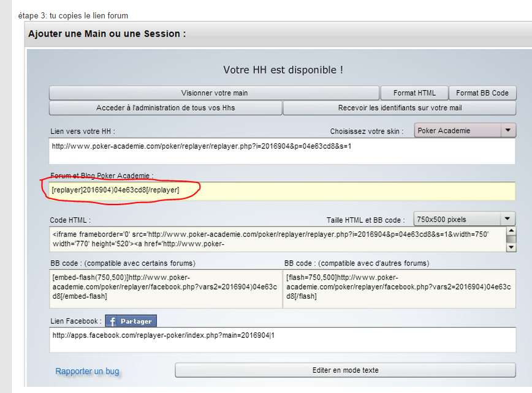This screenshot has width=532, height=393.
Task: Click the [flash=750,500] BB code text box
Action: click(x=400, y=289)
